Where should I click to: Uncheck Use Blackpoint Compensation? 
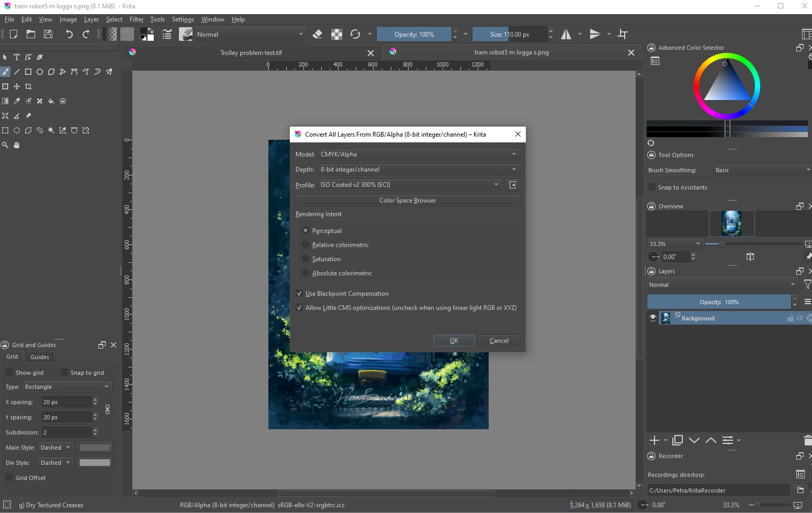[299, 294]
